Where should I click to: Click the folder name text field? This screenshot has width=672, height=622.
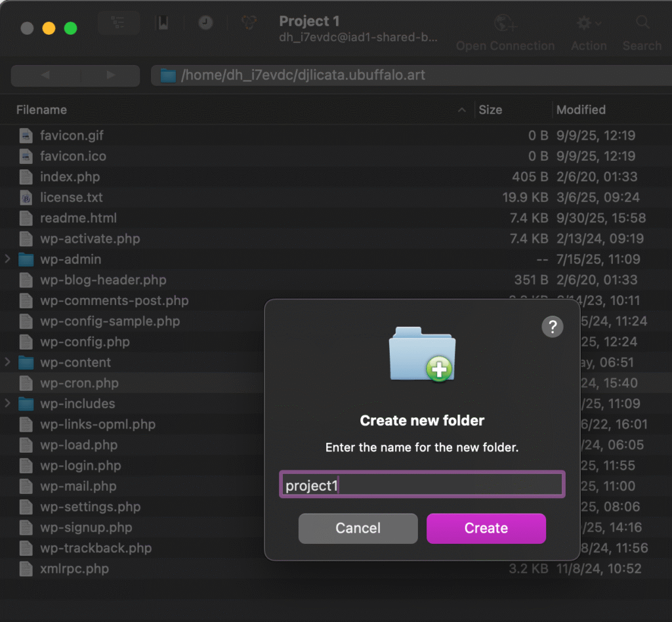(422, 486)
